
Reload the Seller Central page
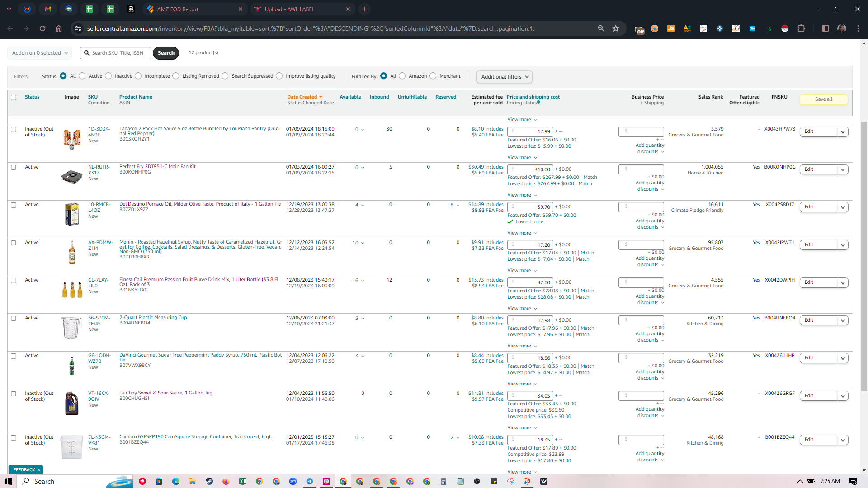pos(42,28)
